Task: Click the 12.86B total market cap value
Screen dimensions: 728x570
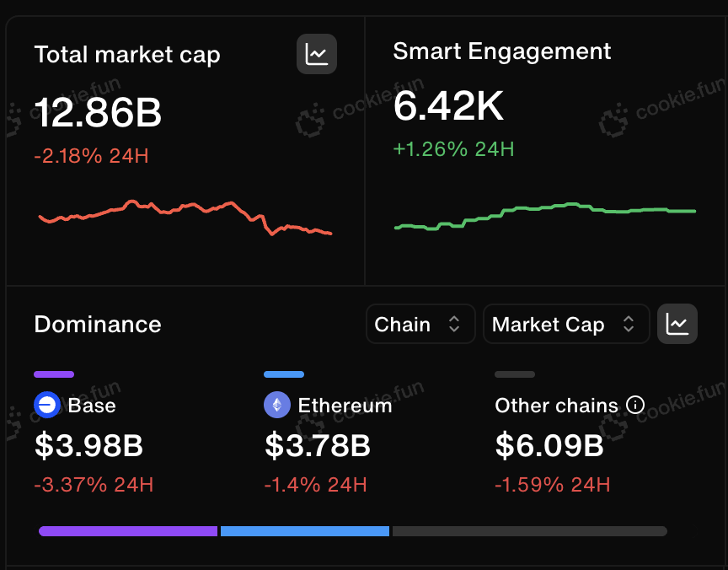Action: tap(98, 112)
